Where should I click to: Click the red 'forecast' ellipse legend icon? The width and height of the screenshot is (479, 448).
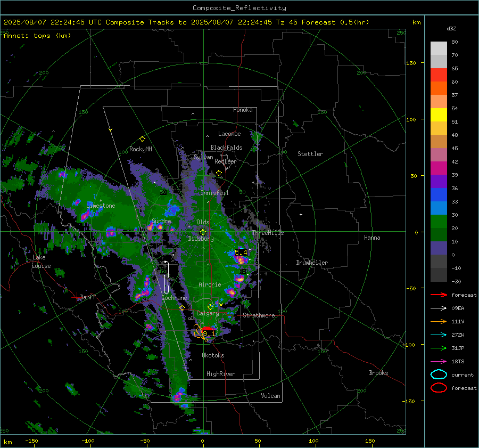tap(439, 388)
